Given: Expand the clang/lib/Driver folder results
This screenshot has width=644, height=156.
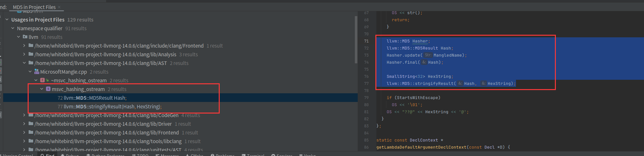Looking at the screenshot, I should point(24,124).
